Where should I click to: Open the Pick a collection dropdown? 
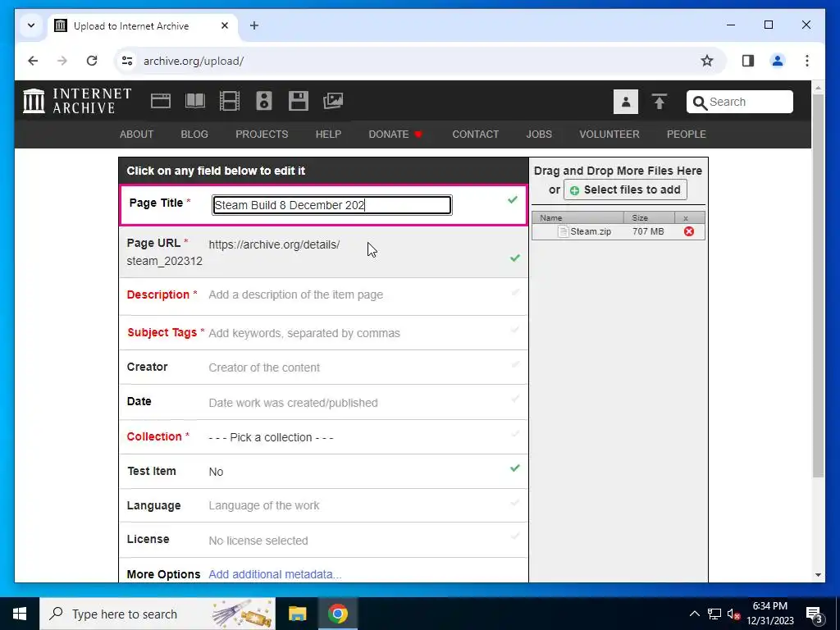coord(271,437)
